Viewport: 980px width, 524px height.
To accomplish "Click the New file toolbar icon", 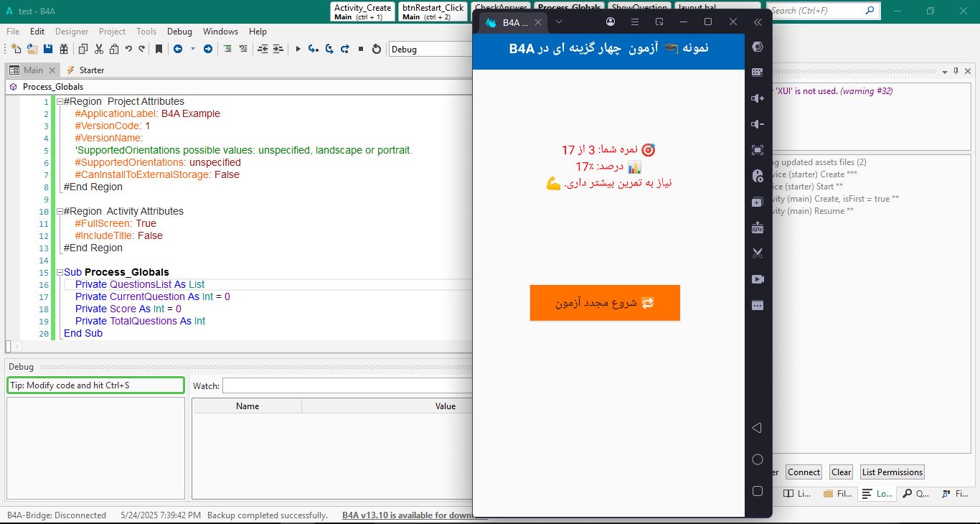I will coord(17,49).
